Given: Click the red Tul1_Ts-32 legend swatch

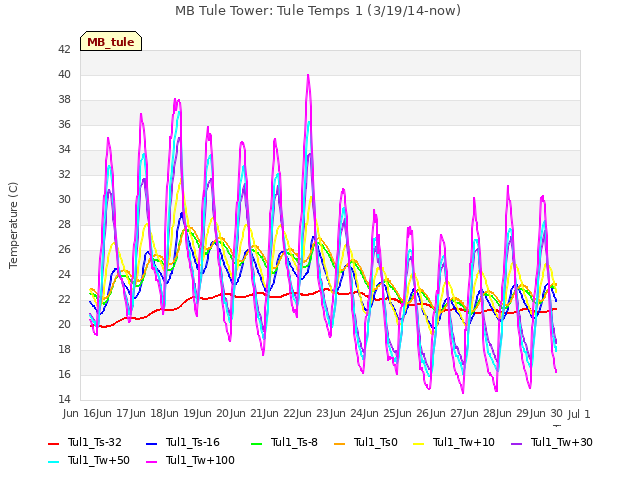Looking at the screenshot, I should (x=53, y=443).
